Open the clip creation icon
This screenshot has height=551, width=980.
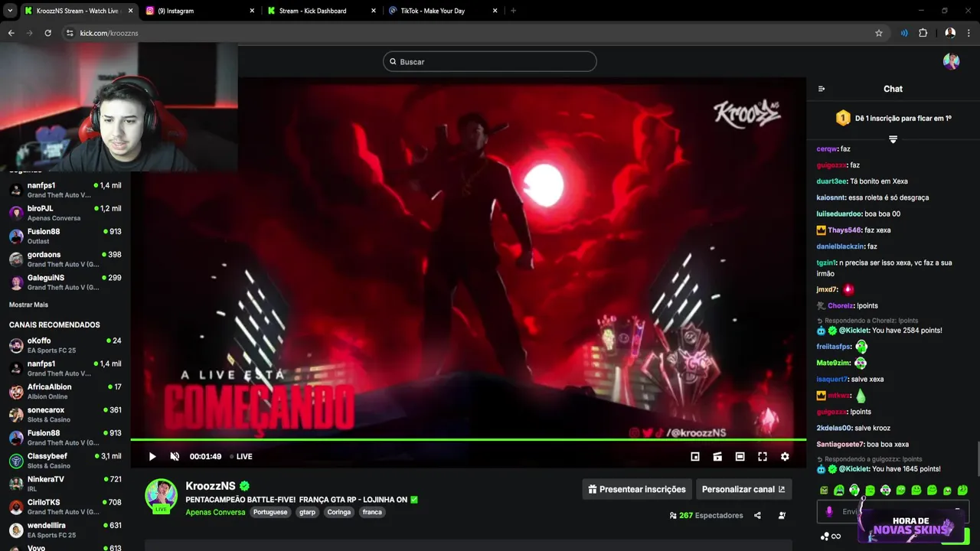[x=717, y=457]
